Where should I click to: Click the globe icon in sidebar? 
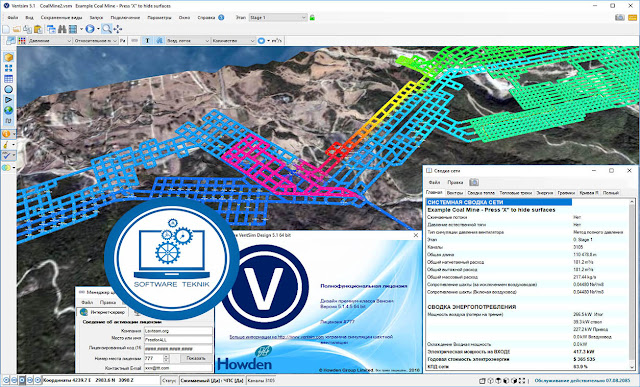(x=8, y=110)
